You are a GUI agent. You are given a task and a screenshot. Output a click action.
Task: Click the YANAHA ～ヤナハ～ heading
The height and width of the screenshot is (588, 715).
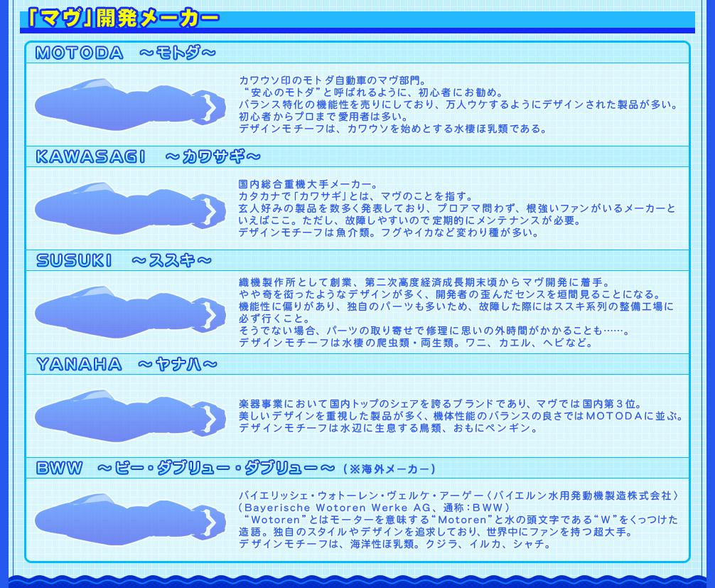pyautogui.click(x=127, y=365)
